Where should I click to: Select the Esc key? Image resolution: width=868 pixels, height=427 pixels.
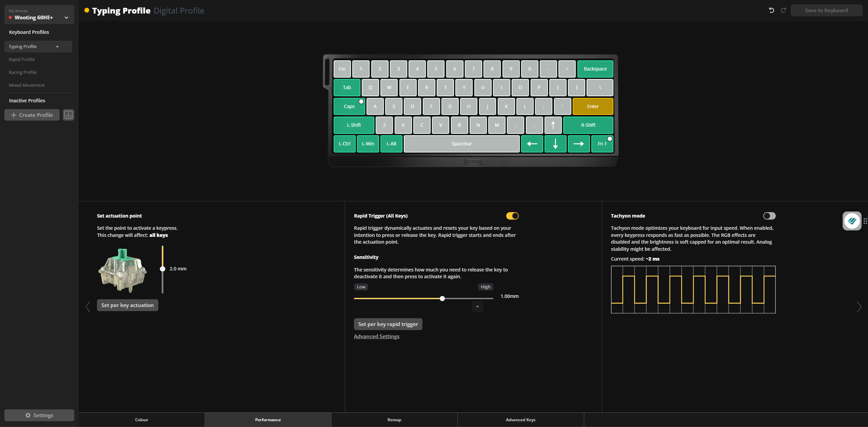click(x=342, y=69)
